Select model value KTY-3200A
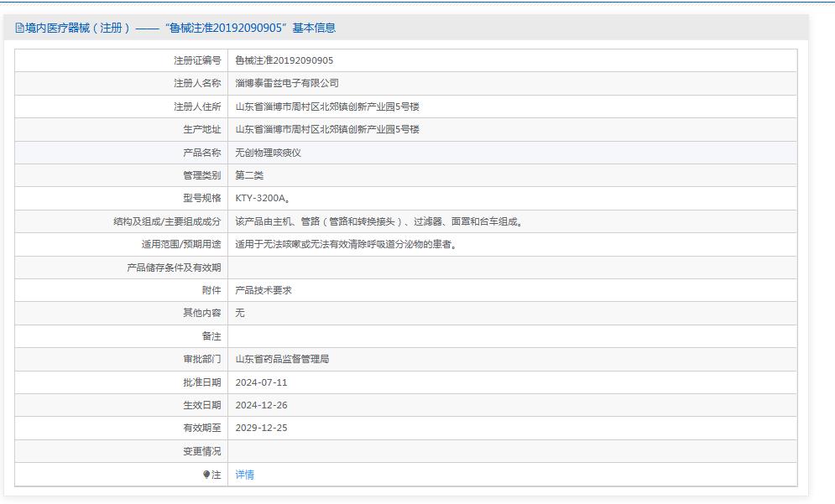 (x=261, y=198)
